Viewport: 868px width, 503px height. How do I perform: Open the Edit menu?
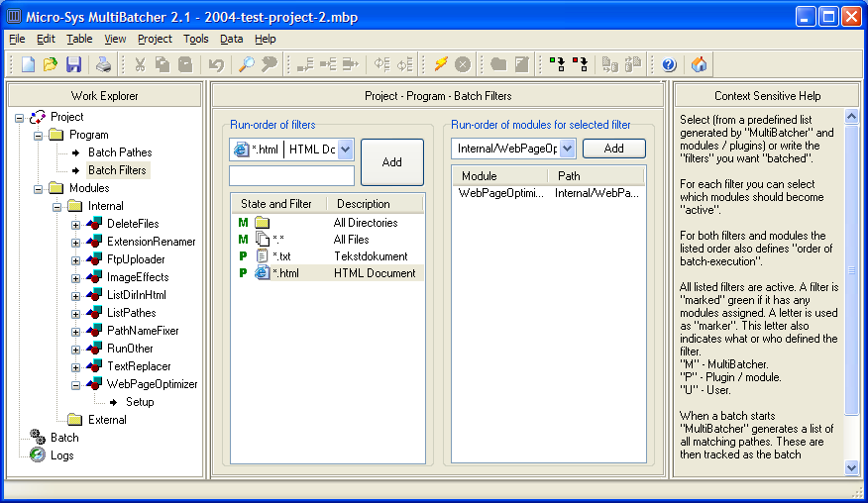pos(46,39)
